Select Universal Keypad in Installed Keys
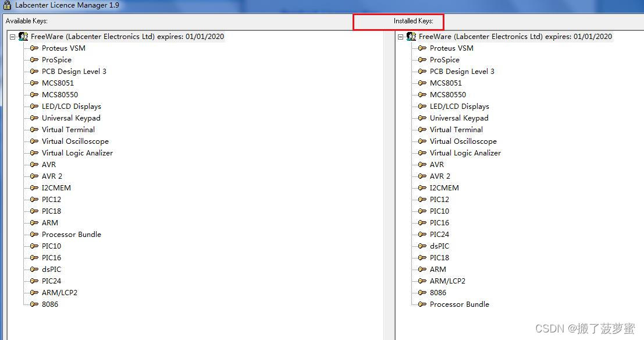Viewport: 644px width, 340px height. click(x=459, y=118)
